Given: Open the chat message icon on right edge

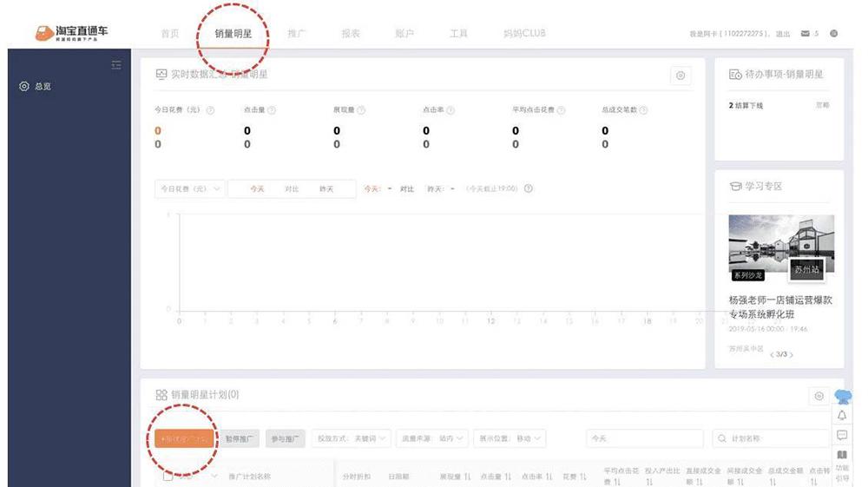Looking at the screenshot, I should pos(842,435).
